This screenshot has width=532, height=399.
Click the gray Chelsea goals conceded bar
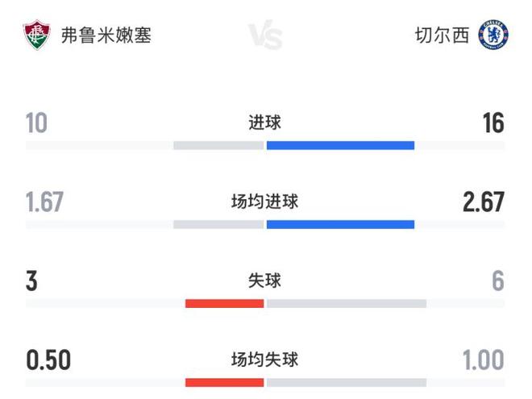click(347, 304)
